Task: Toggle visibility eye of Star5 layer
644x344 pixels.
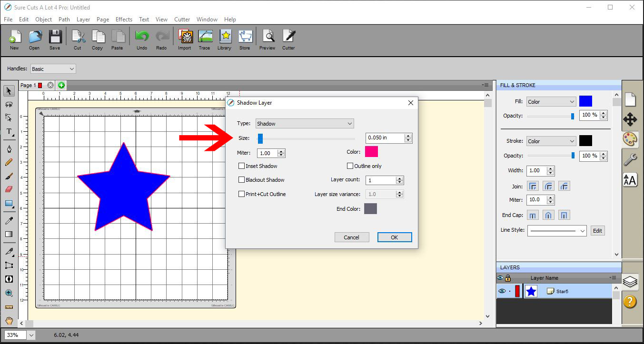Action: pos(502,291)
